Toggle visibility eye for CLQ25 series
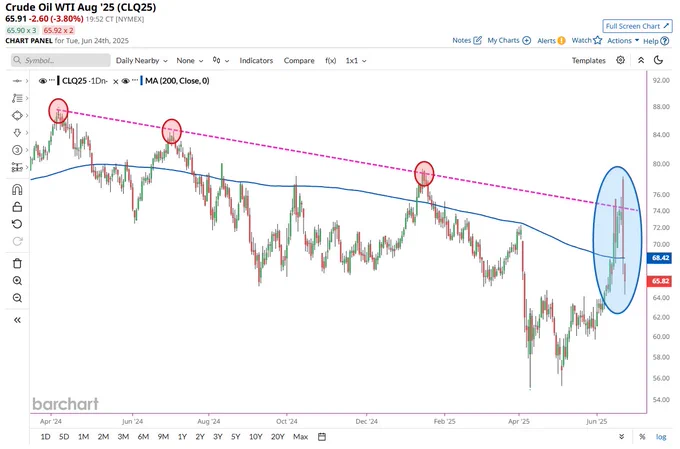 [x=42, y=81]
